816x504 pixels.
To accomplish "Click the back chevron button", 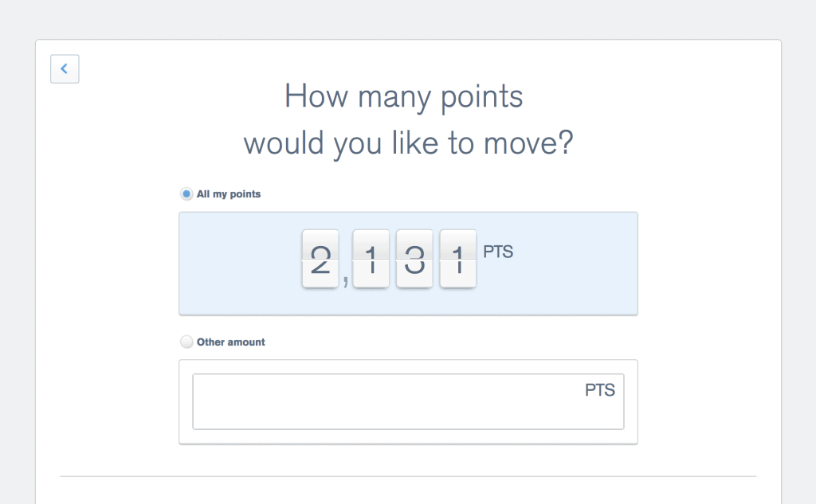I will click(x=65, y=69).
